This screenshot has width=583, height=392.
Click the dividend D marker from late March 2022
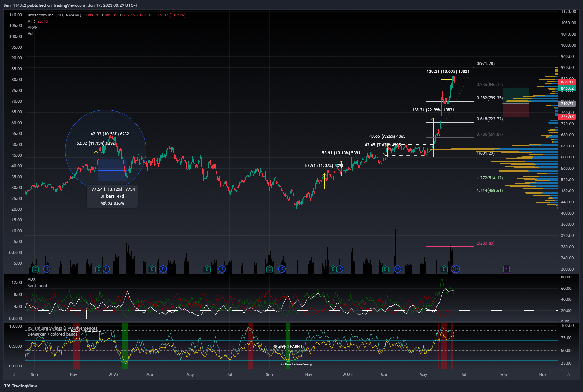163,269
